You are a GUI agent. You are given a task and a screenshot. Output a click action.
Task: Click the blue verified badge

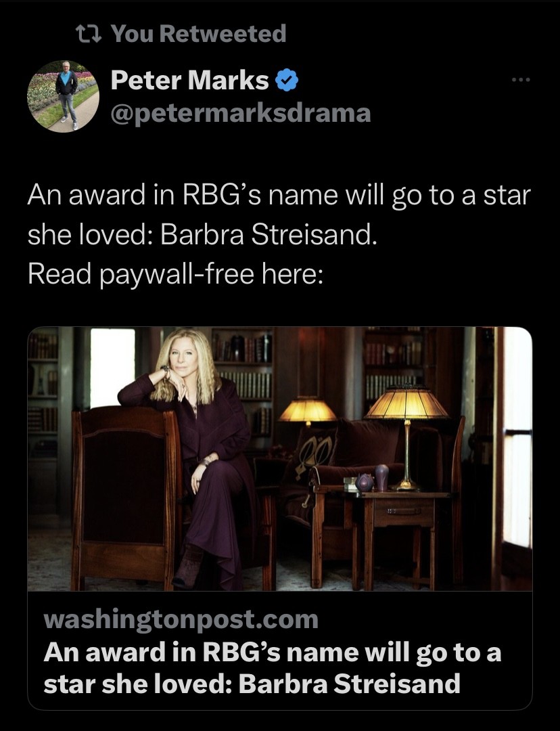click(x=287, y=80)
